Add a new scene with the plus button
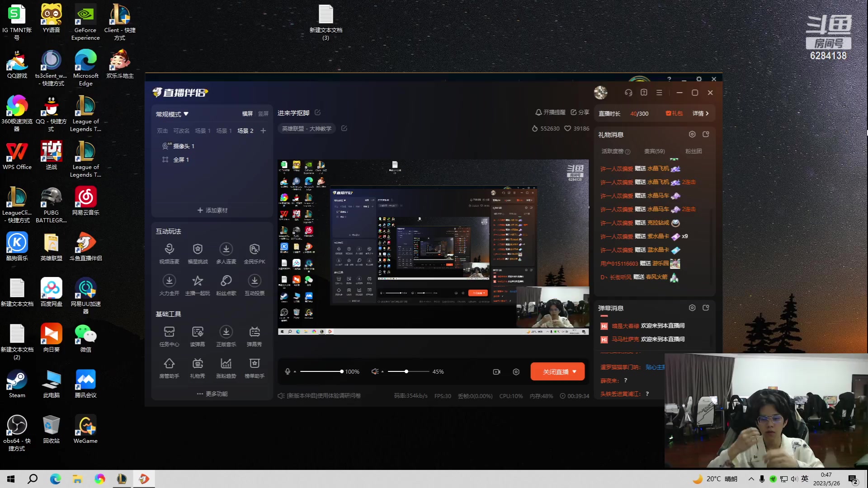868x488 pixels. pyautogui.click(x=263, y=131)
